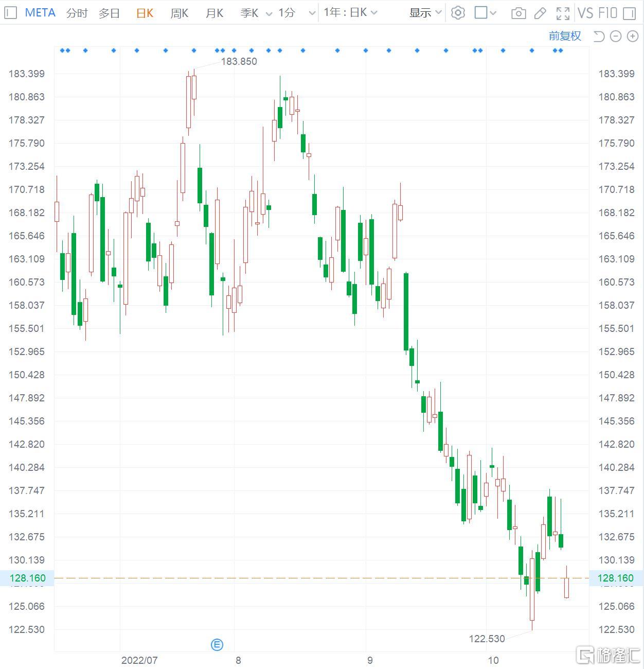Click the month 8 axis label
The width and height of the screenshot is (644, 669).
click(238, 660)
